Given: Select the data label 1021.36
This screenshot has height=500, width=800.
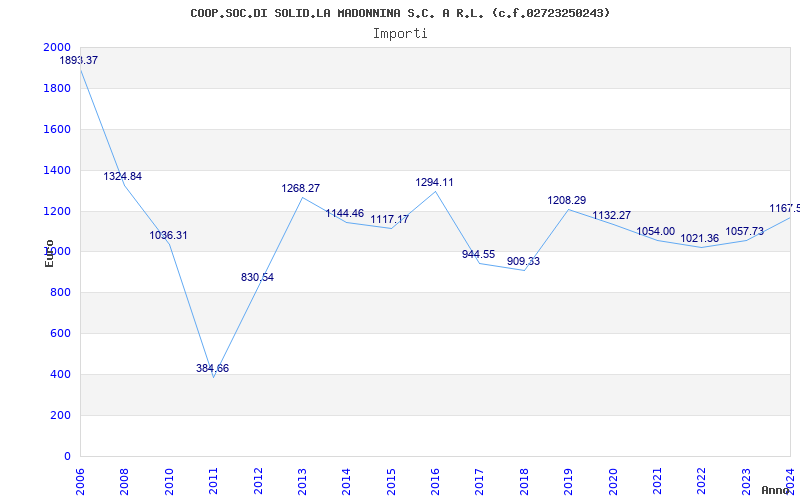Looking at the screenshot, I should (x=699, y=238).
